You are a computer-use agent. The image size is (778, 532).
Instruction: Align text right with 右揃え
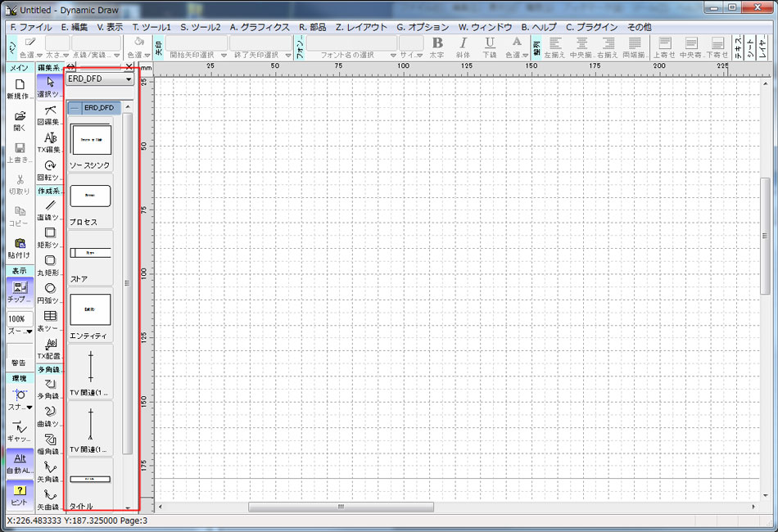608,47
